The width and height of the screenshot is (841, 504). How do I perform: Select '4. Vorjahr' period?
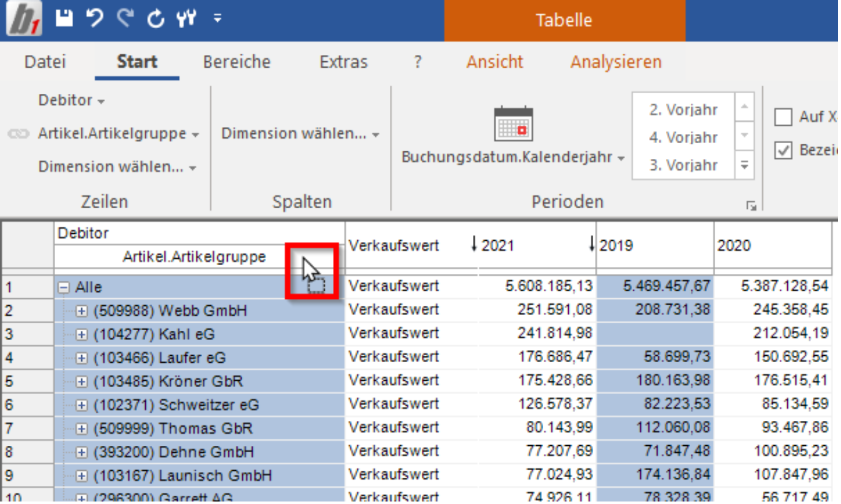pos(683,138)
